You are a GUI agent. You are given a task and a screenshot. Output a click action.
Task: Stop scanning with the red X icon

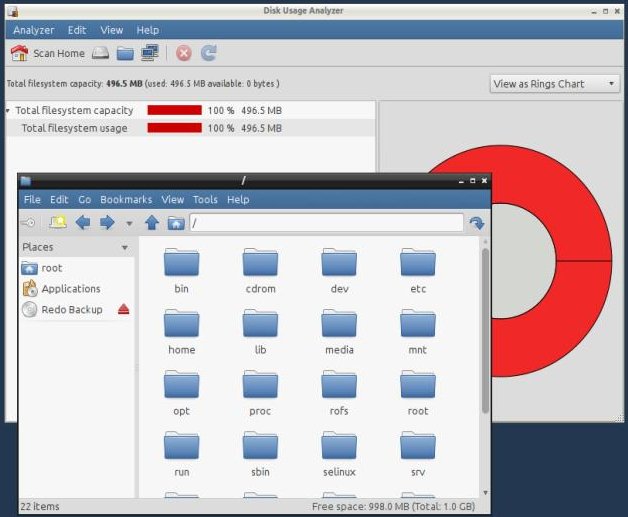(184, 53)
